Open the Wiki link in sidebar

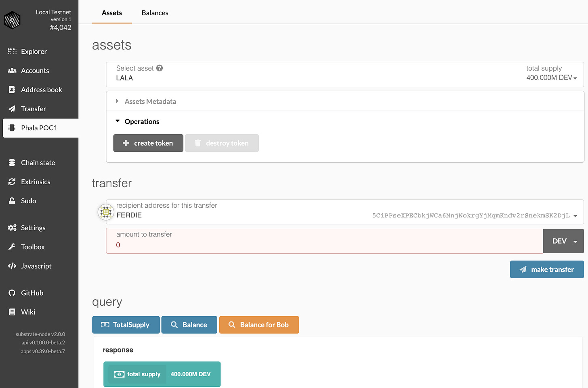[39, 312]
